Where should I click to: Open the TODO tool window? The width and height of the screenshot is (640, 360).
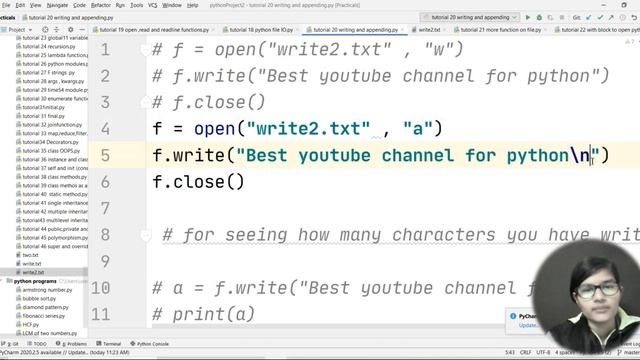pyautogui.click(x=38, y=344)
